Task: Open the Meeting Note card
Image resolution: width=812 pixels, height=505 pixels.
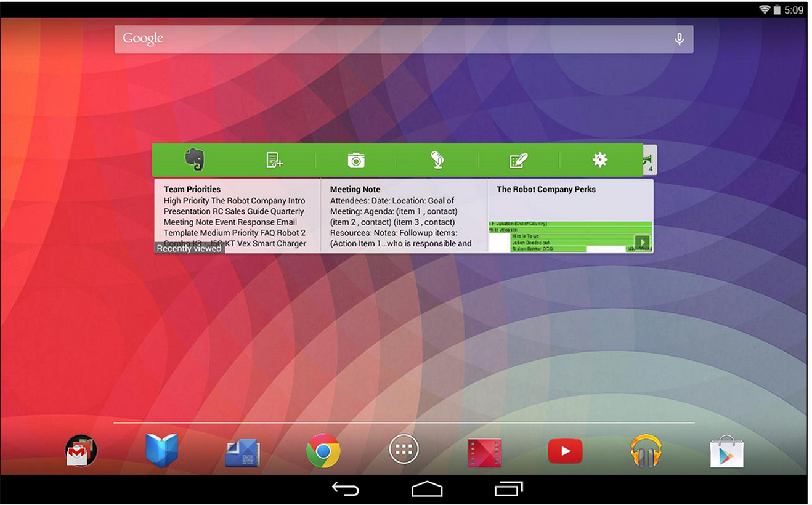Action: (x=404, y=216)
